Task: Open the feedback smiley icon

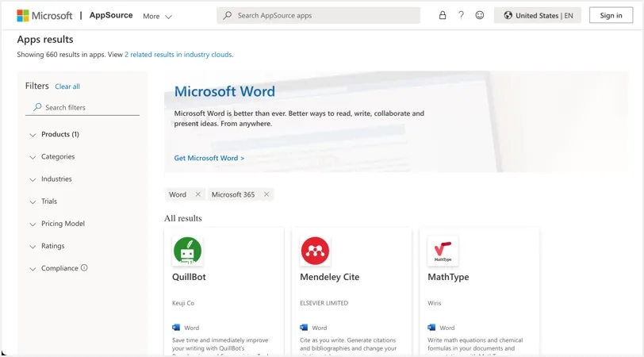Action: click(480, 15)
